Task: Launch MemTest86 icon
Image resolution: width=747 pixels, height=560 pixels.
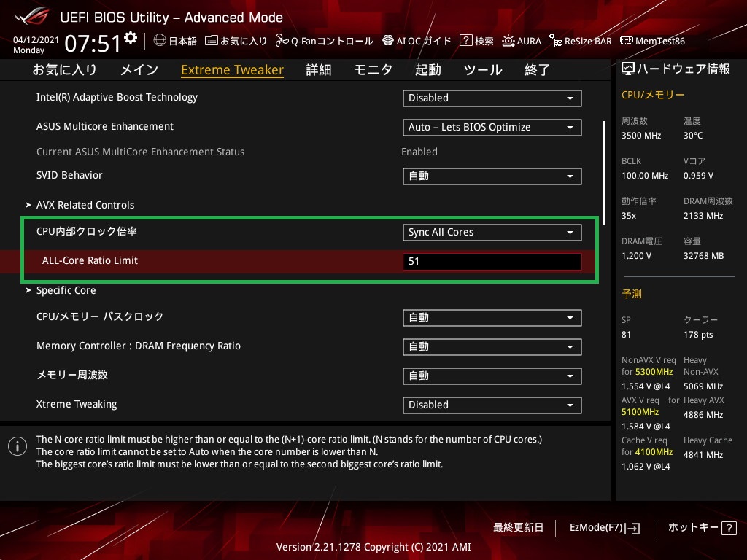Action: [626, 41]
